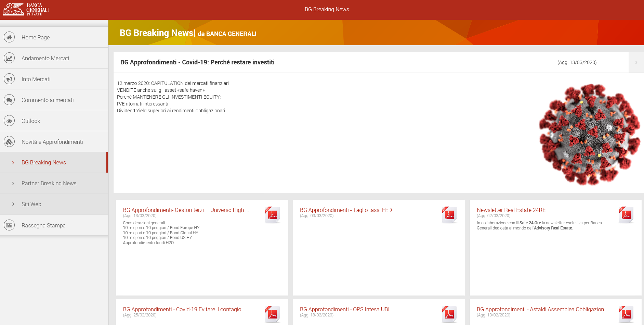The image size is (644, 325).
Task: Open Rassegna Stampa section
Action: 54,225
